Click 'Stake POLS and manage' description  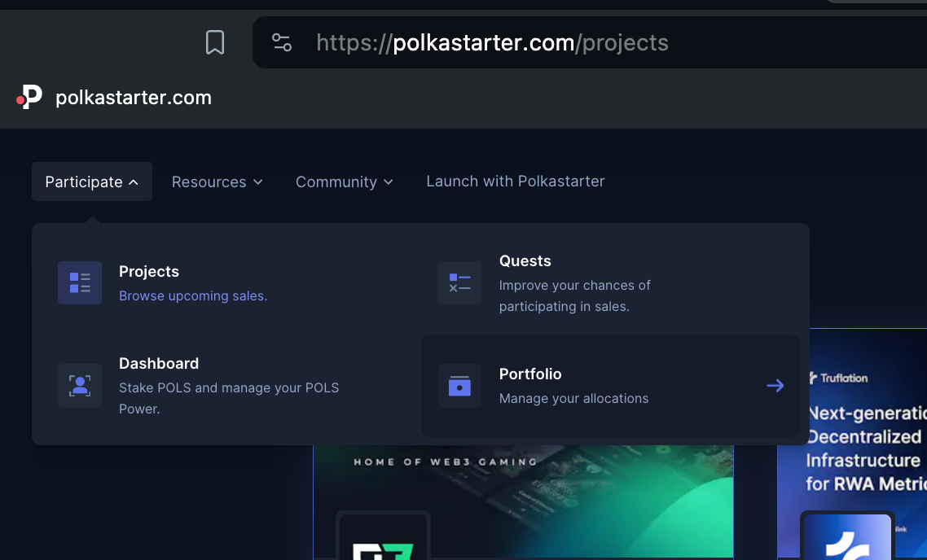click(x=229, y=398)
